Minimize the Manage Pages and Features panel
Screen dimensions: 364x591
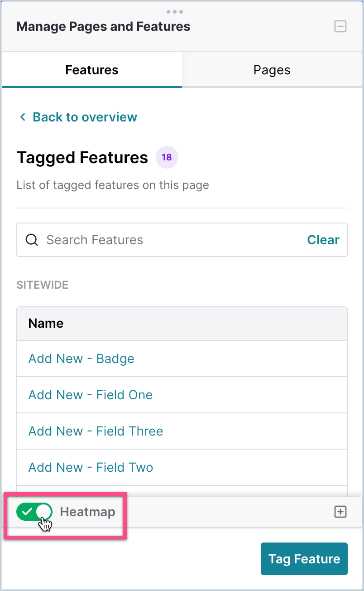pyautogui.click(x=340, y=26)
